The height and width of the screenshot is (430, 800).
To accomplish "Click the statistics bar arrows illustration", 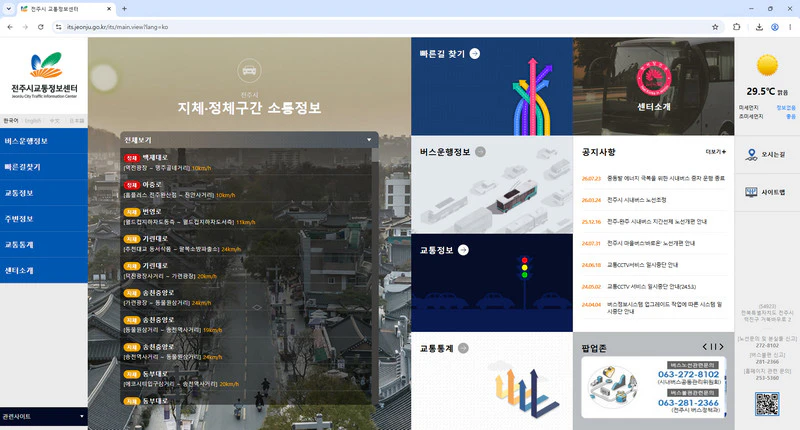I will (527, 393).
